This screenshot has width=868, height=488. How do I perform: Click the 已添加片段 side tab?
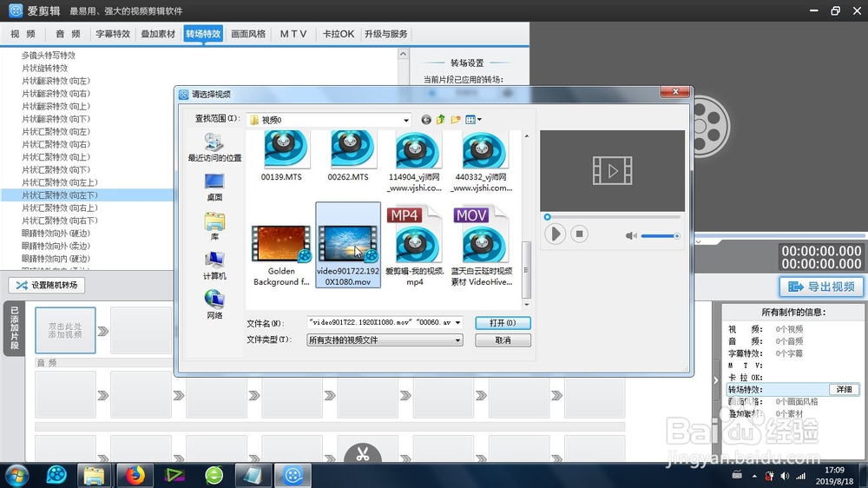point(15,328)
